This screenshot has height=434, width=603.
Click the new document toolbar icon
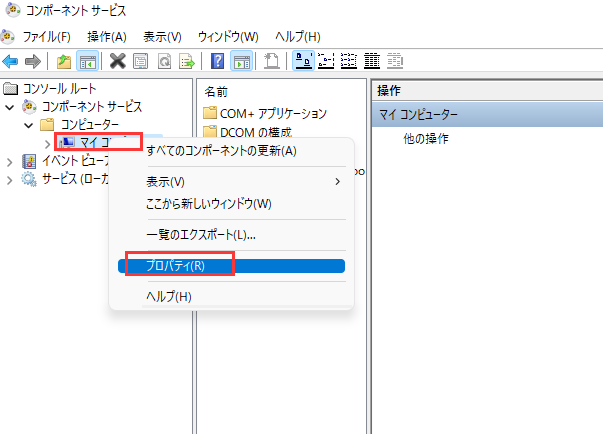[x=272, y=61]
